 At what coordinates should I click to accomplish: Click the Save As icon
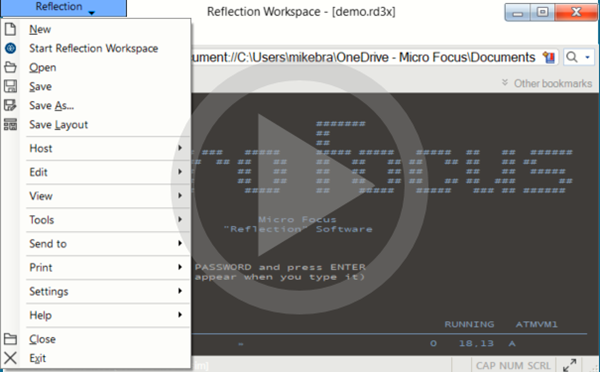[x=10, y=105]
